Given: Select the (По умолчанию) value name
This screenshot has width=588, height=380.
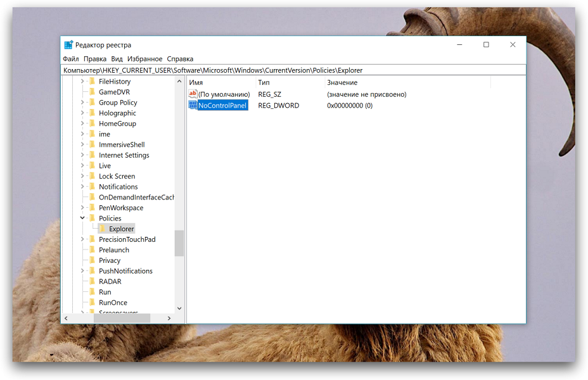Looking at the screenshot, I should click(x=224, y=94).
